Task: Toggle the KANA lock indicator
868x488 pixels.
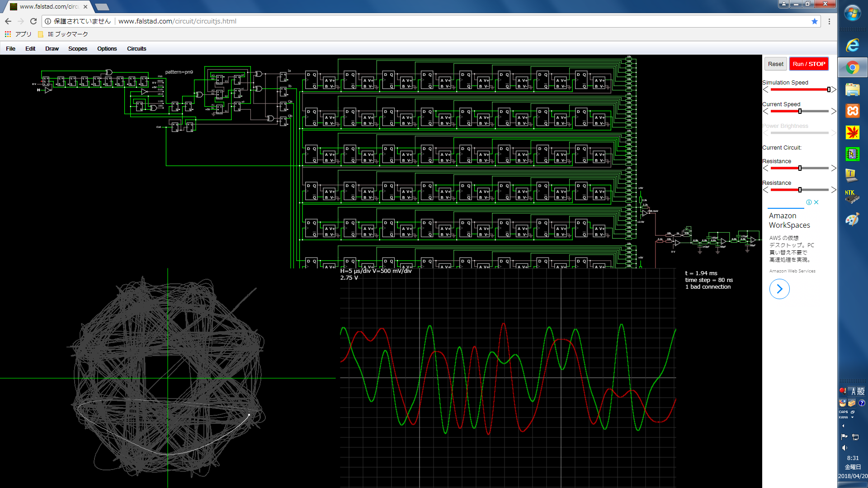Action: pos(844,418)
